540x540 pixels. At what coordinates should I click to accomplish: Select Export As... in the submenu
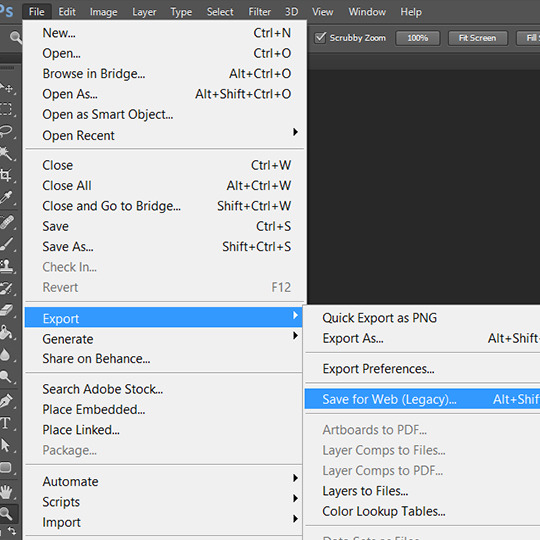click(423, 338)
